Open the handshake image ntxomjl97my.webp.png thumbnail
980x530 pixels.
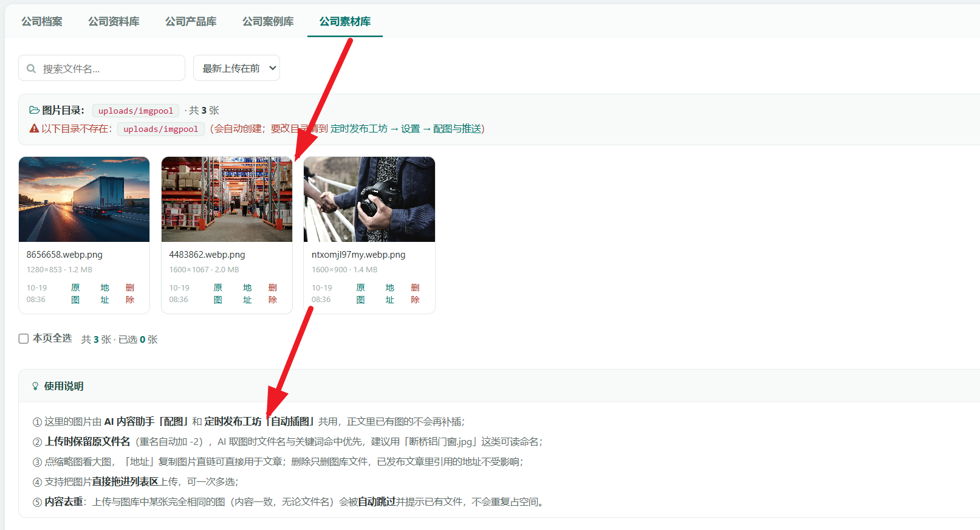[x=369, y=199]
